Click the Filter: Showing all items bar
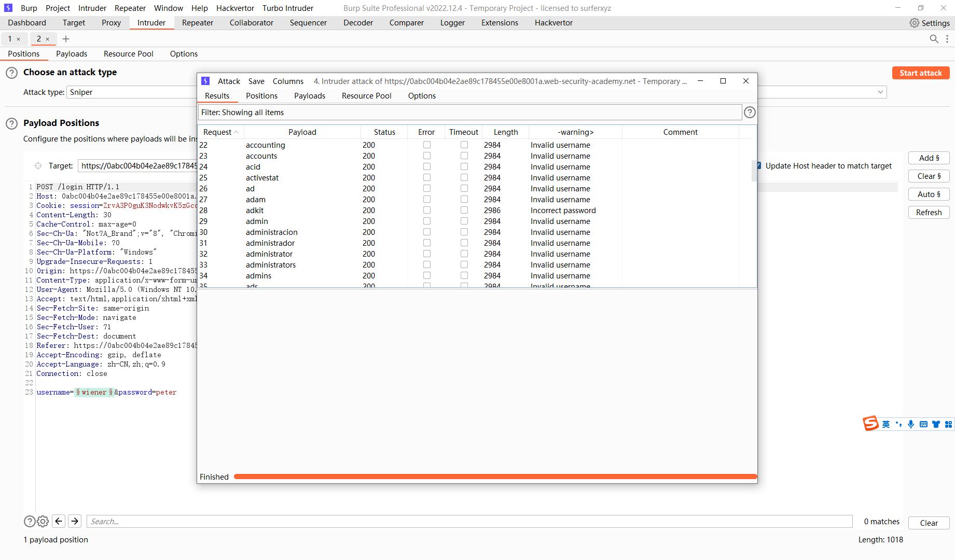Viewport: 955px width, 560px height. [x=469, y=113]
